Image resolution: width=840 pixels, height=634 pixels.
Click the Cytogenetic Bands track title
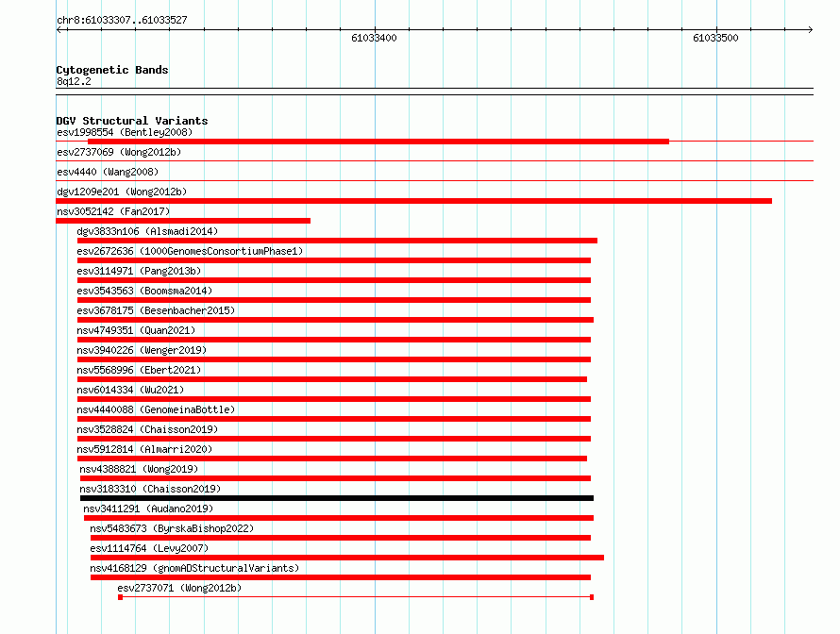[112, 70]
